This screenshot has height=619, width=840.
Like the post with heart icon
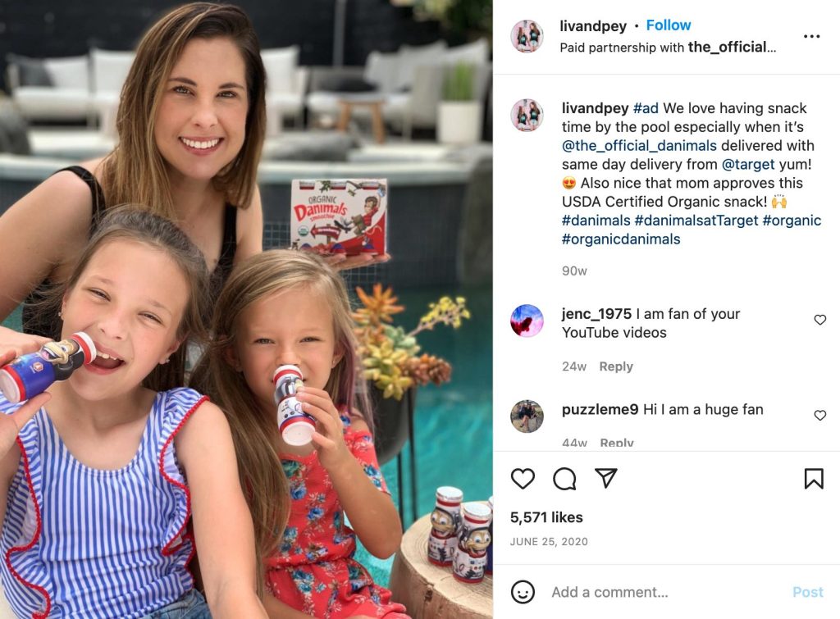tap(523, 478)
